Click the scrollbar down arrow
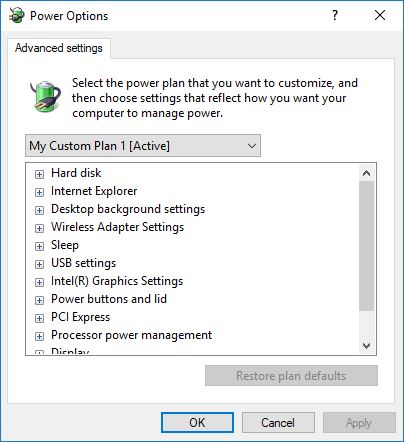The width and height of the screenshot is (404, 442). 366,346
